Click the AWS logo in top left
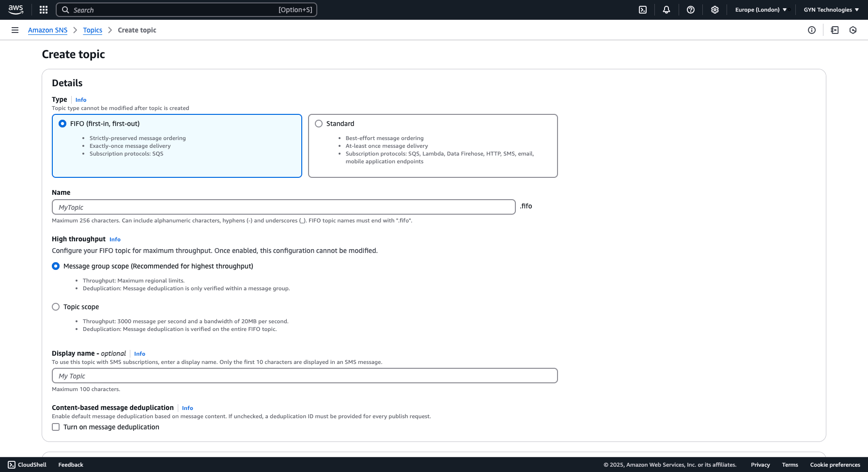The image size is (868, 472). tap(16, 10)
